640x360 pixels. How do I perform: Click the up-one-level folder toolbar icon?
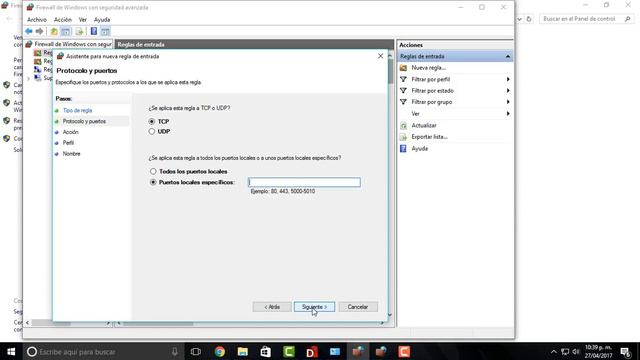point(54,31)
